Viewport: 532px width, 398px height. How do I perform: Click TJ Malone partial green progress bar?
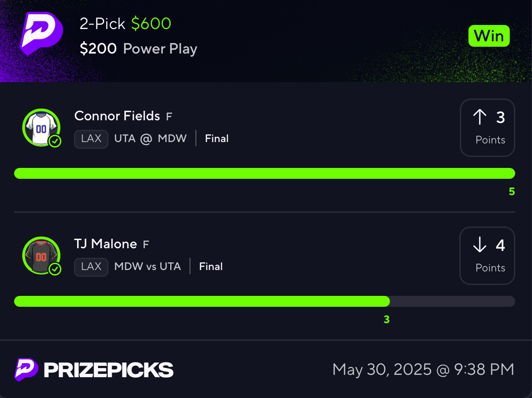[x=202, y=301]
